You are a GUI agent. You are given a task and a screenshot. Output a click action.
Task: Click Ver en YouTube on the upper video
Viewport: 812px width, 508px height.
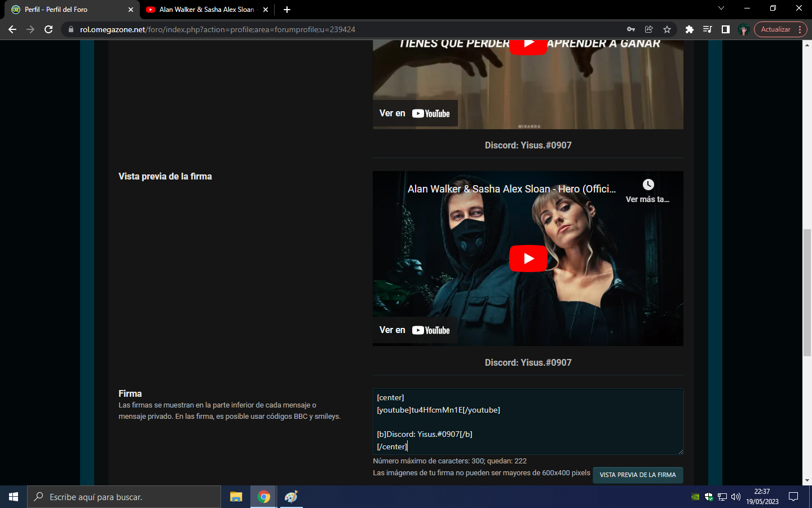pyautogui.click(x=414, y=113)
